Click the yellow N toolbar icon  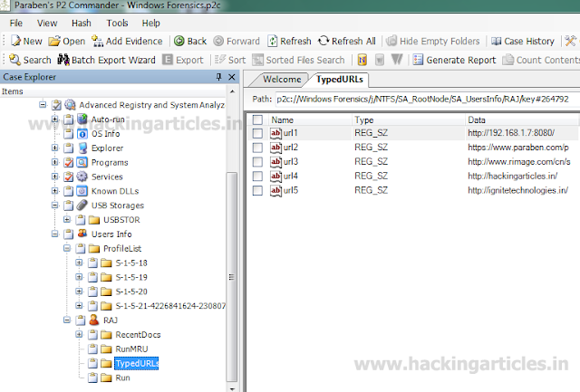pos(362,60)
